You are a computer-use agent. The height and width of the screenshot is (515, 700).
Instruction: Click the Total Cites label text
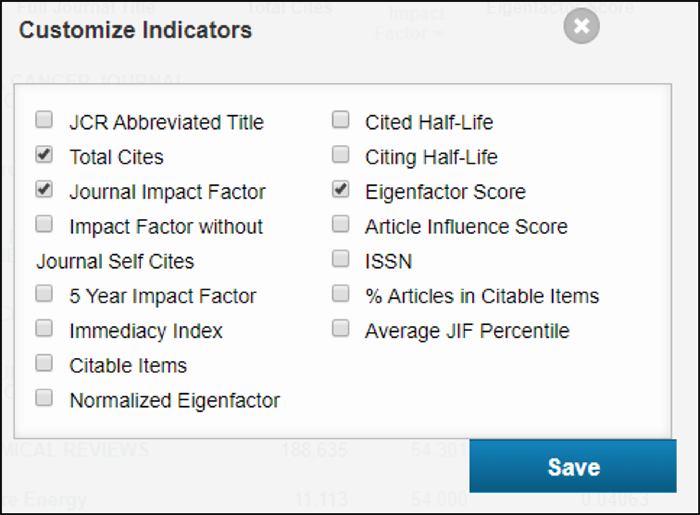(x=117, y=157)
